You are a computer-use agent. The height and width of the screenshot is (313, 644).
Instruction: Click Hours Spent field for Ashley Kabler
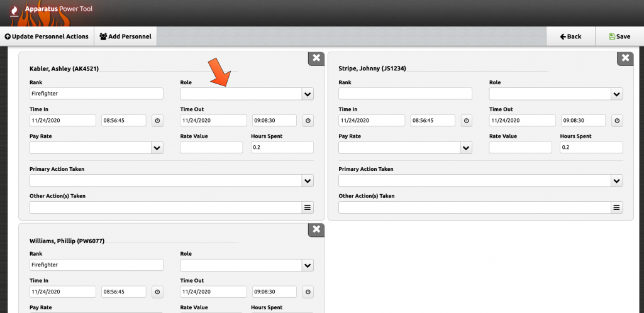pyautogui.click(x=282, y=148)
